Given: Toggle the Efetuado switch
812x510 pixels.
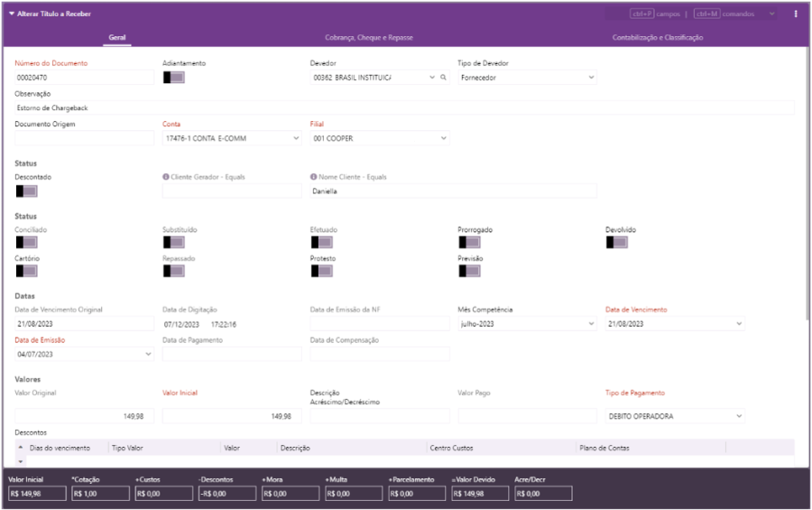Looking at the screenshot, I should point(321,242).
